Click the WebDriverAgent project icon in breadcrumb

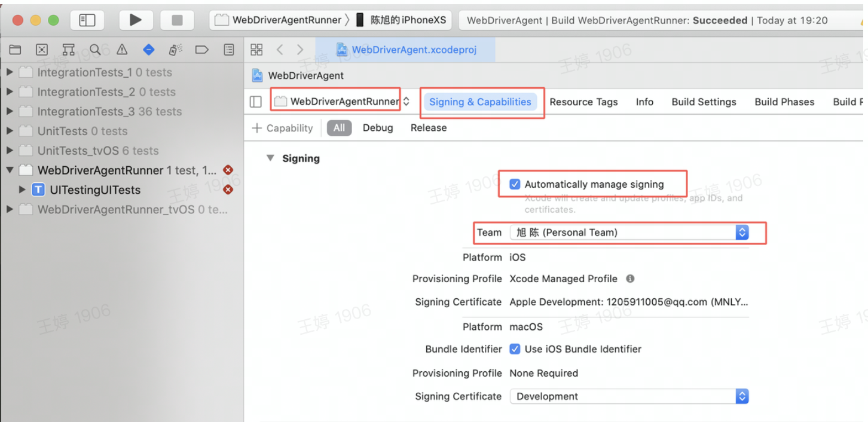(x=258, y=75)
